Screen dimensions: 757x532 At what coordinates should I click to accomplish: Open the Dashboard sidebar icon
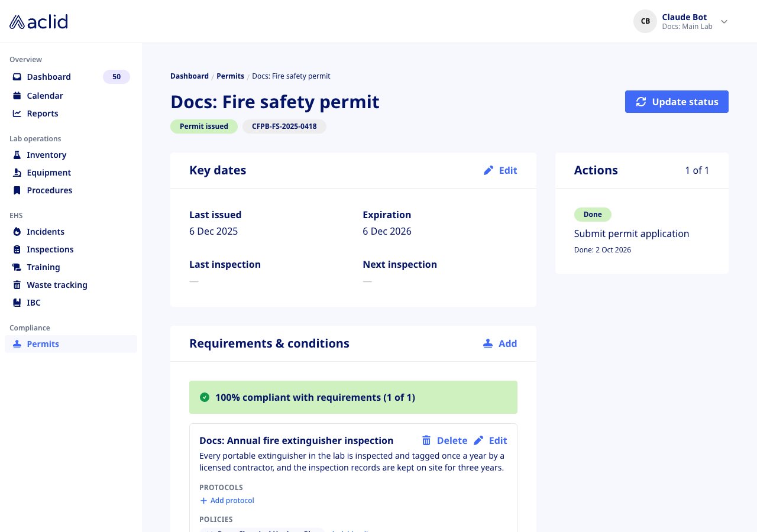tap(17, 77)
